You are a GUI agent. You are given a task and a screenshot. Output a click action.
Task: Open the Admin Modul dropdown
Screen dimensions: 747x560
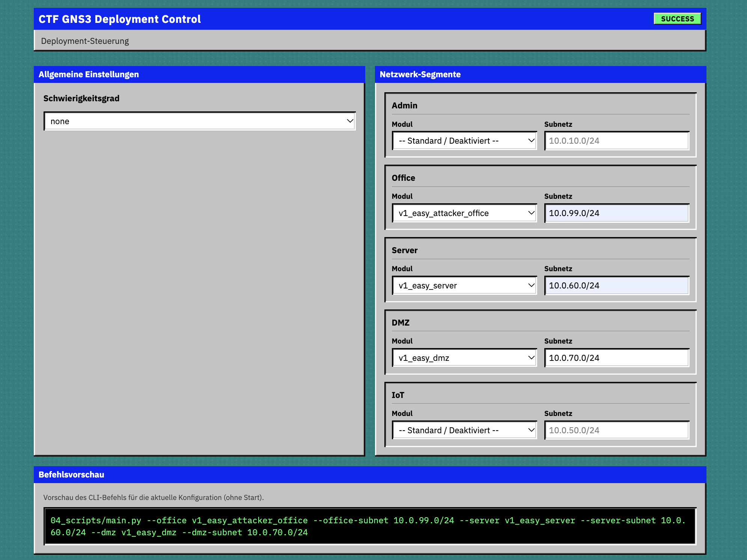(x=464, y=141)
